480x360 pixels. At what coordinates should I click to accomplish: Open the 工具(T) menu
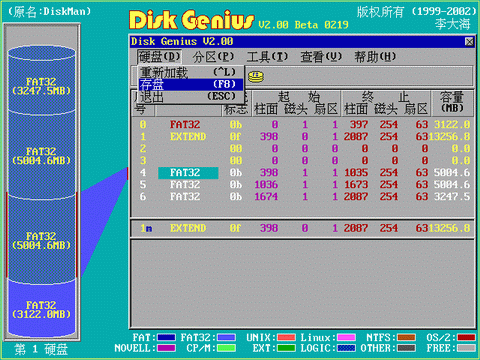coord(267,57)
